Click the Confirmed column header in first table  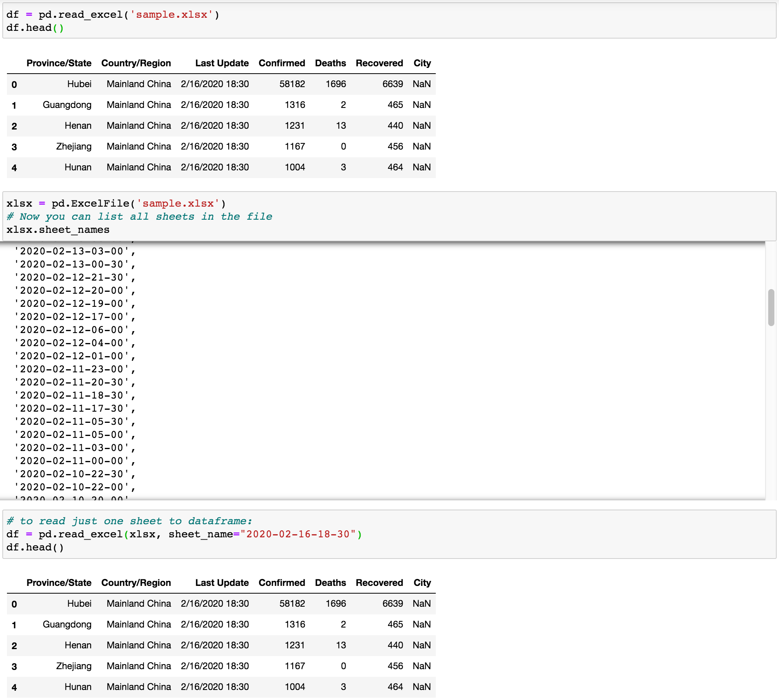coord(282,63)
